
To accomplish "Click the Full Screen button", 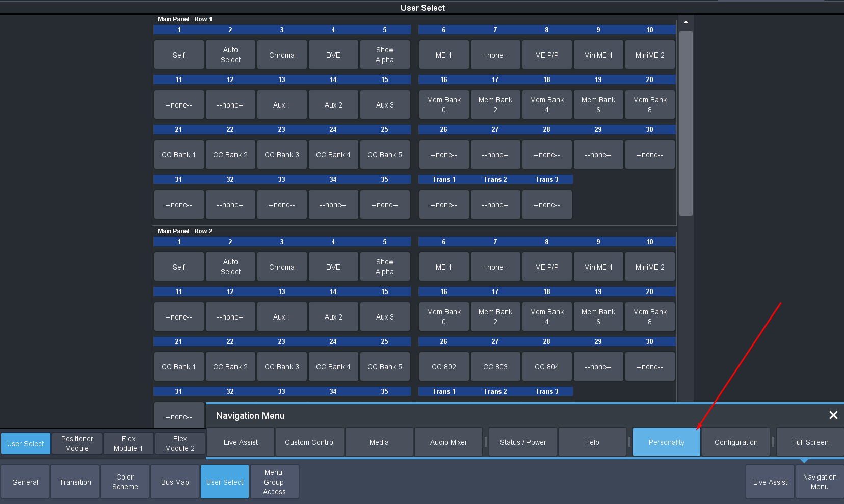I will click(x=810, y=442).
